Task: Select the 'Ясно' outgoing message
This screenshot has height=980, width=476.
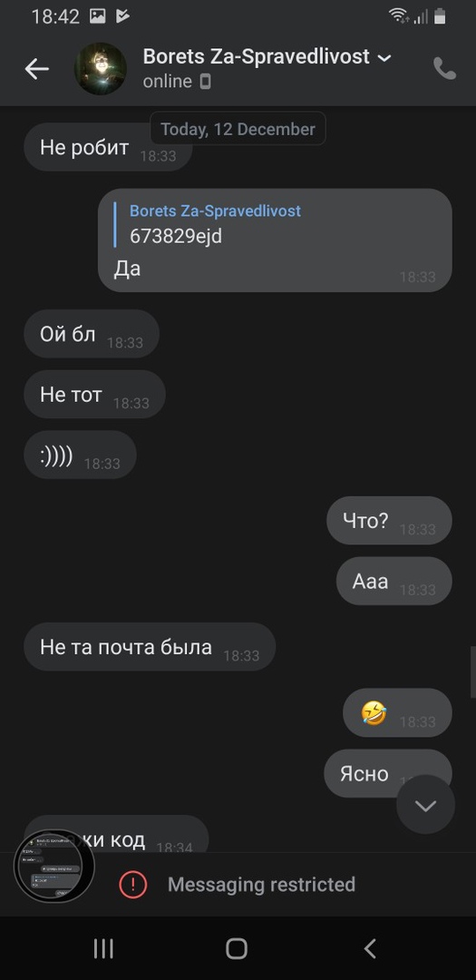Action: point(387,774)
